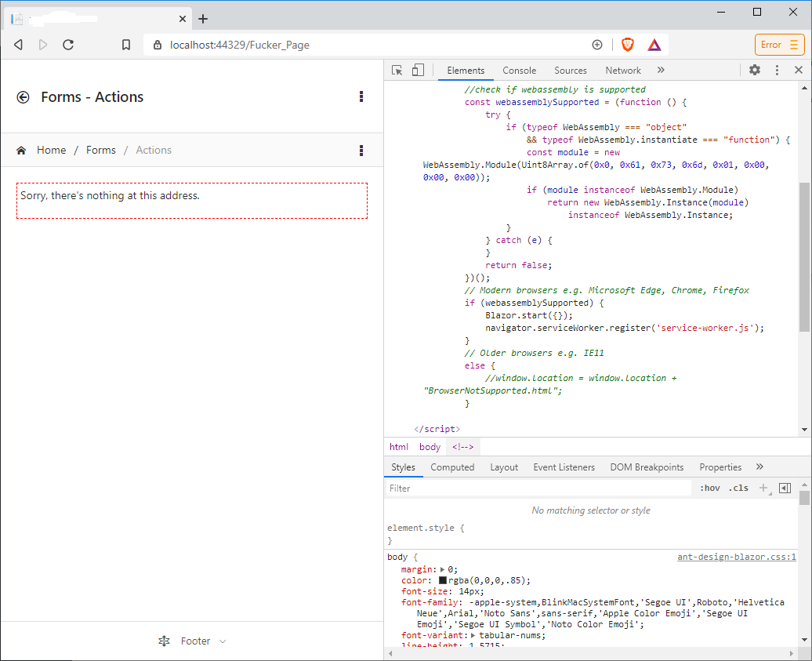Open the Computed styles tab

452,467
